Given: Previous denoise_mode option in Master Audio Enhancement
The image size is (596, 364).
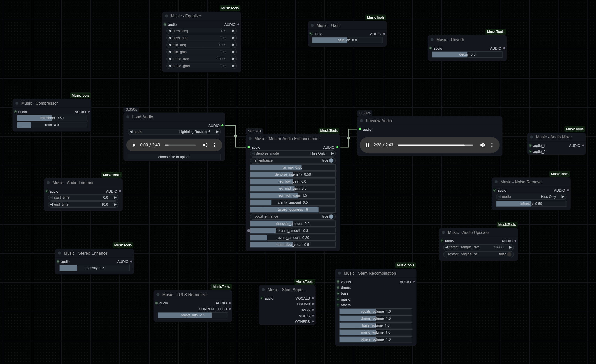Looking at the screenshot, I should tap(253, 153).
